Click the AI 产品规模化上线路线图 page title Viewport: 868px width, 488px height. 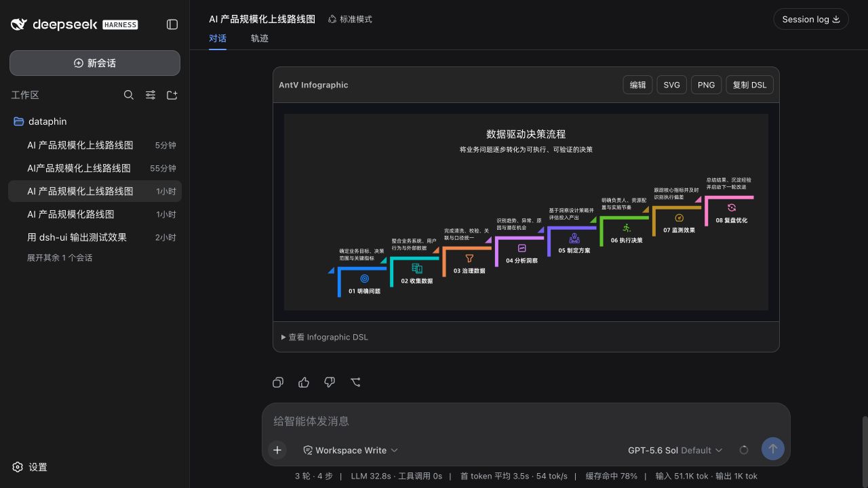[x=262, y=19]
